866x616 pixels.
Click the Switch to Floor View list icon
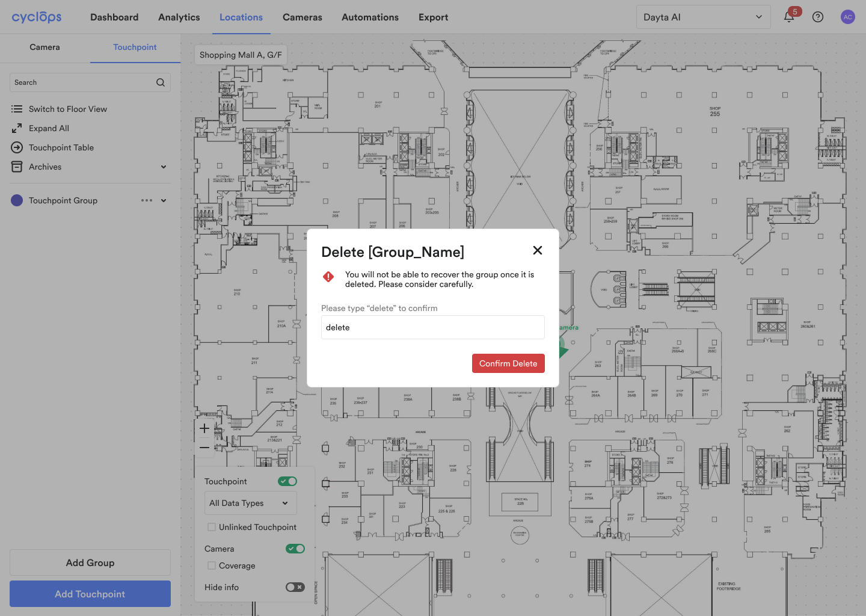point(17,109)
